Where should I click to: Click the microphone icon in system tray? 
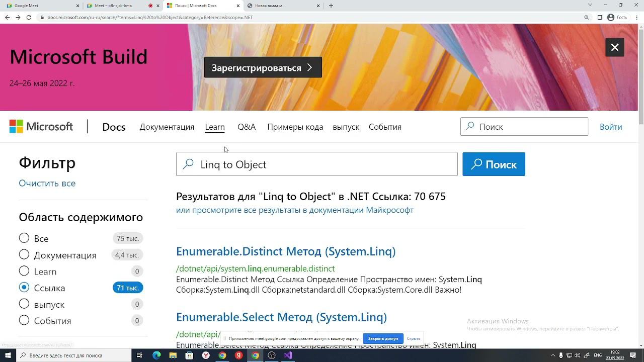click(x=561, y=355)
